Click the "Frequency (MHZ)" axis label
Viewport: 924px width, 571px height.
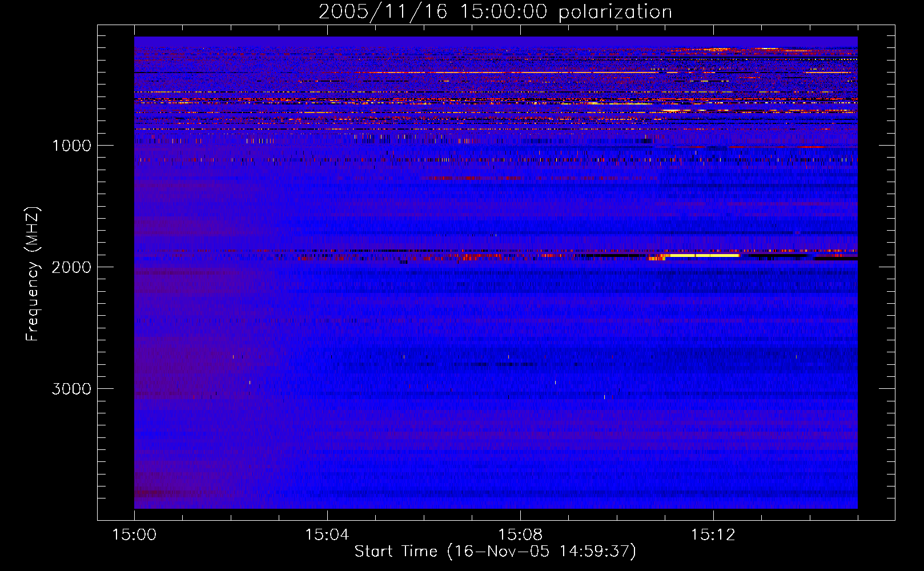click(x=32, y=274)
